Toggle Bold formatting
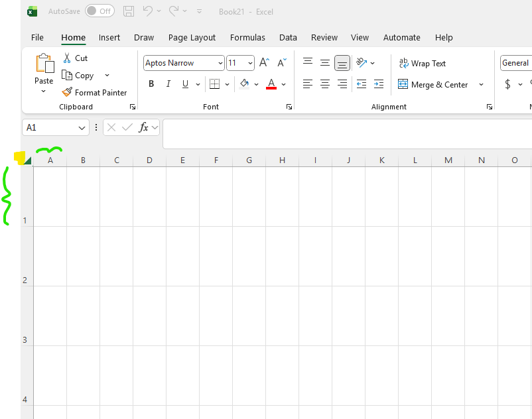532x419 pixels. coord(151,84)
